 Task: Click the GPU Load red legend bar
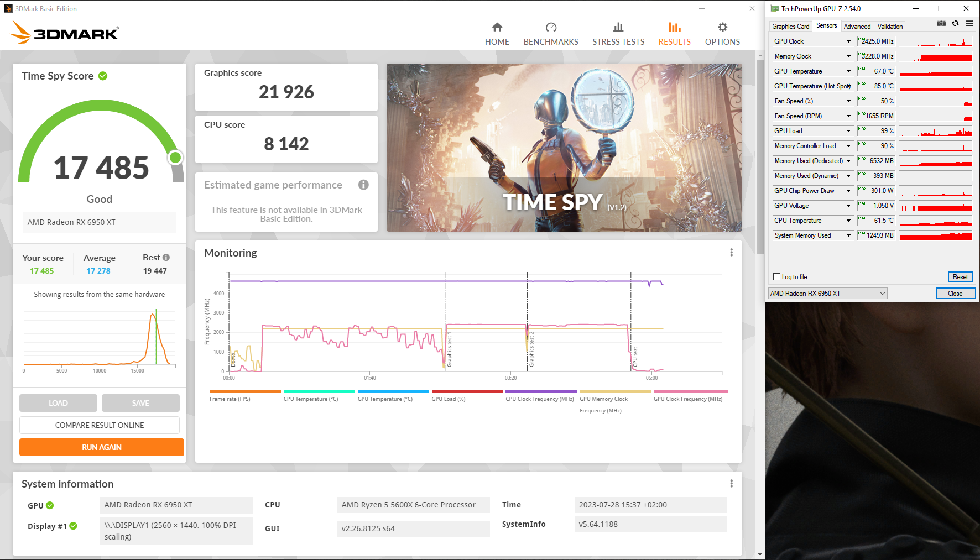pos(467,391)
